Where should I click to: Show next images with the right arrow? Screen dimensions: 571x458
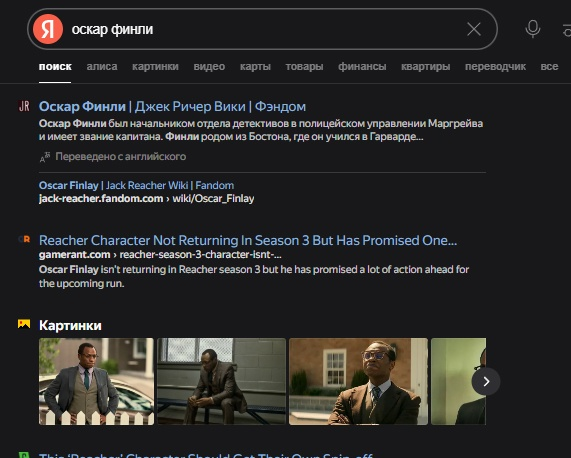click(x=486, y=381)
